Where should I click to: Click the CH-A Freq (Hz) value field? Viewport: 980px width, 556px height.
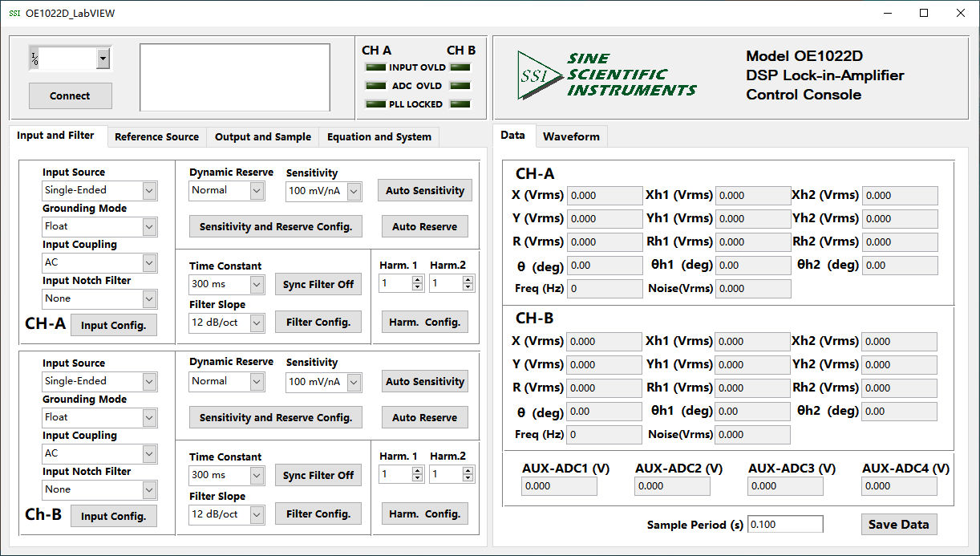coord(605,288)
